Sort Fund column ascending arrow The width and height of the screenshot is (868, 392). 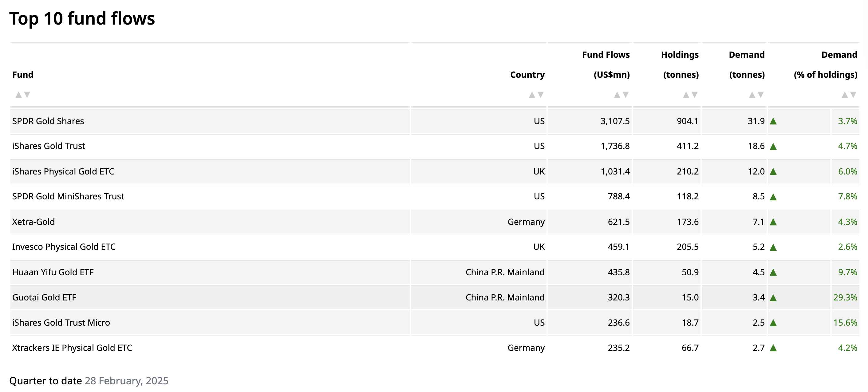click(x=18, y=95)
